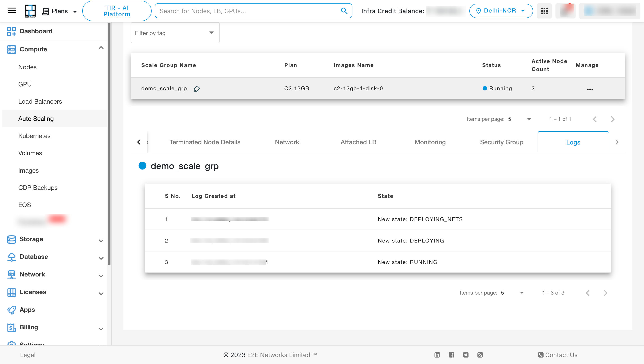Image resolution: width=644 pixels, height=364 pixels.
Task: Open the Filter by tag dropdown
Action: (175, 33)
